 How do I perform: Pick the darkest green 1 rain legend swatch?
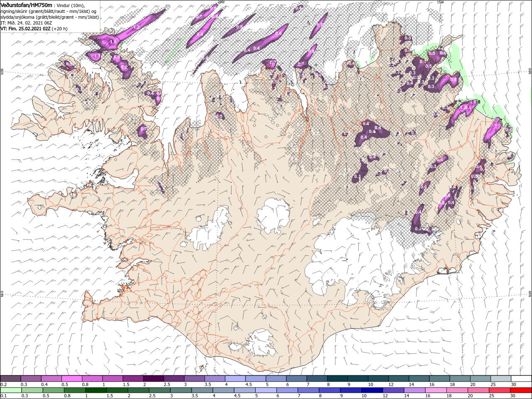click(x=96, y=390)
